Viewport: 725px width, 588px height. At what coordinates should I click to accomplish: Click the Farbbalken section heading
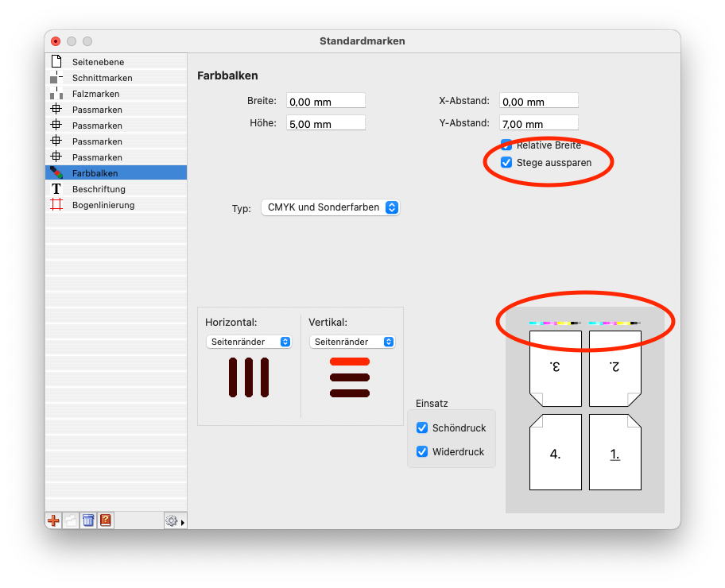(227, 75)
